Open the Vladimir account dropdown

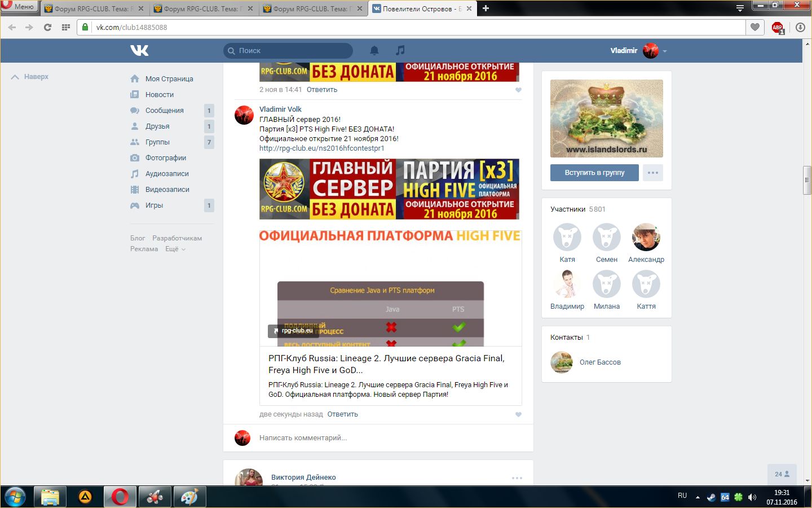638,51
